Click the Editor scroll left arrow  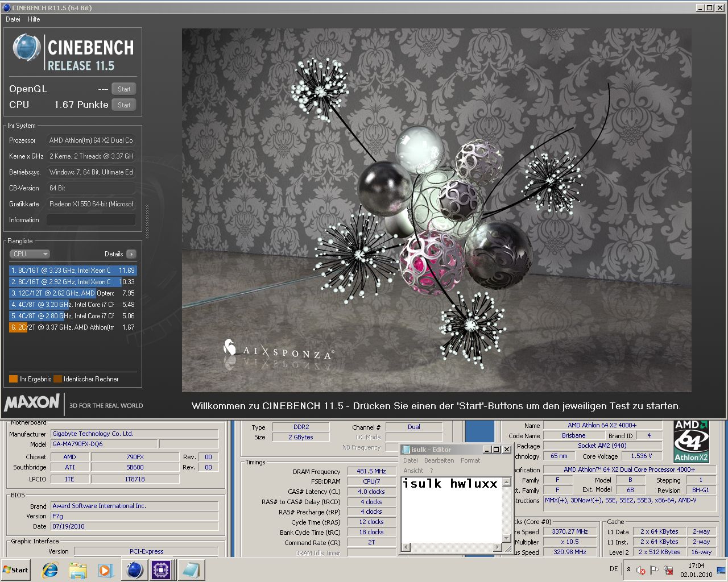tap(406, 547)
